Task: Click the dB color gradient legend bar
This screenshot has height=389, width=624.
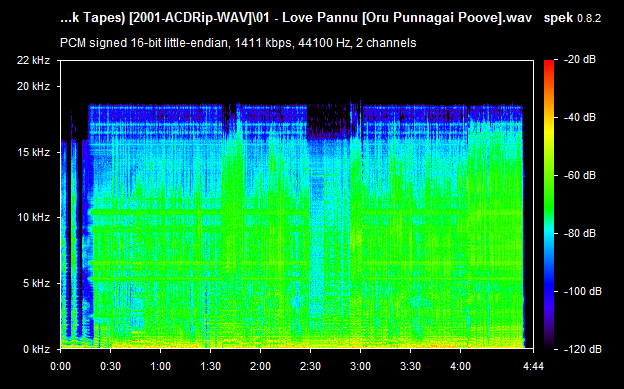Action: pyautogui.click(x=549, y=205)
